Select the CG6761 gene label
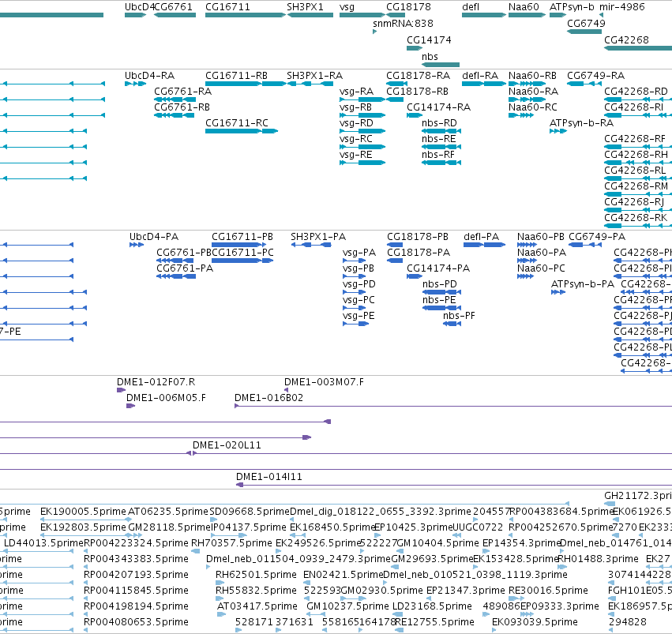This screenshot has height=634, width=672. [173, 7]
